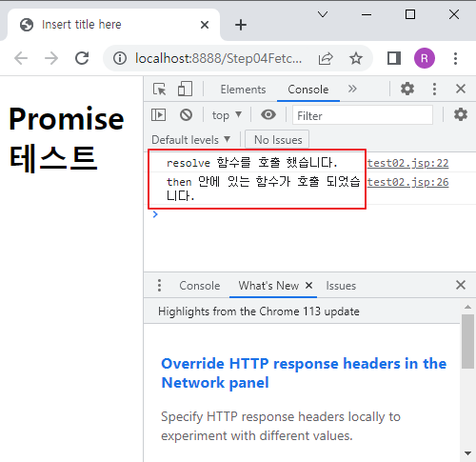Reload the current page
This screenshot has width=476, height=462.
point(82,58)
